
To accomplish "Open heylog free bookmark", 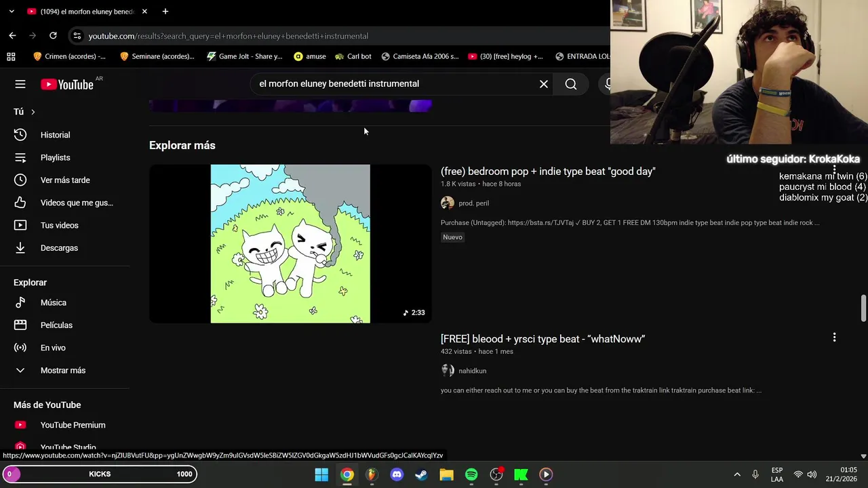I will tap(506, 56).
